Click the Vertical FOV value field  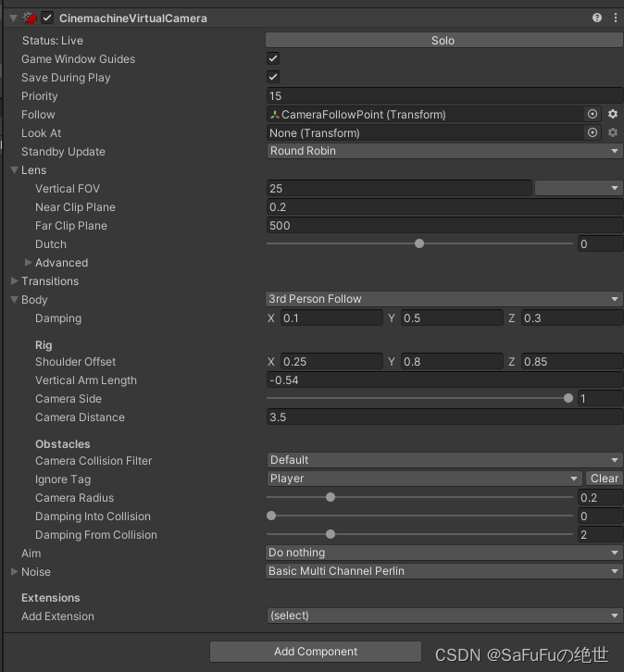pos(399,188)
